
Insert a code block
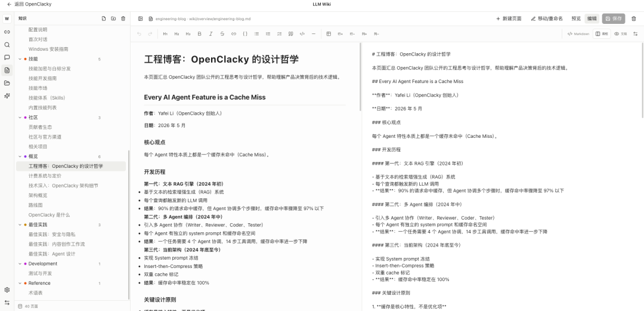[302, 34]
